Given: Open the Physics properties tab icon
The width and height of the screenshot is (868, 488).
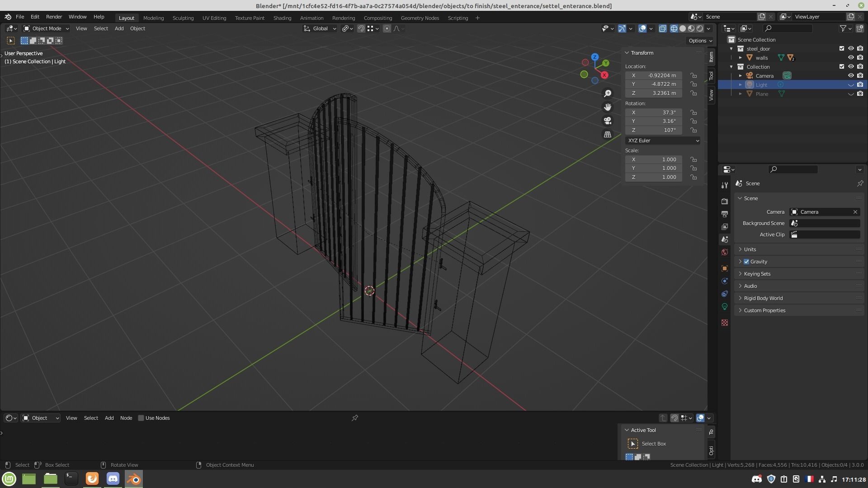Looking at the screenshot, I should [x=725, y=281].
